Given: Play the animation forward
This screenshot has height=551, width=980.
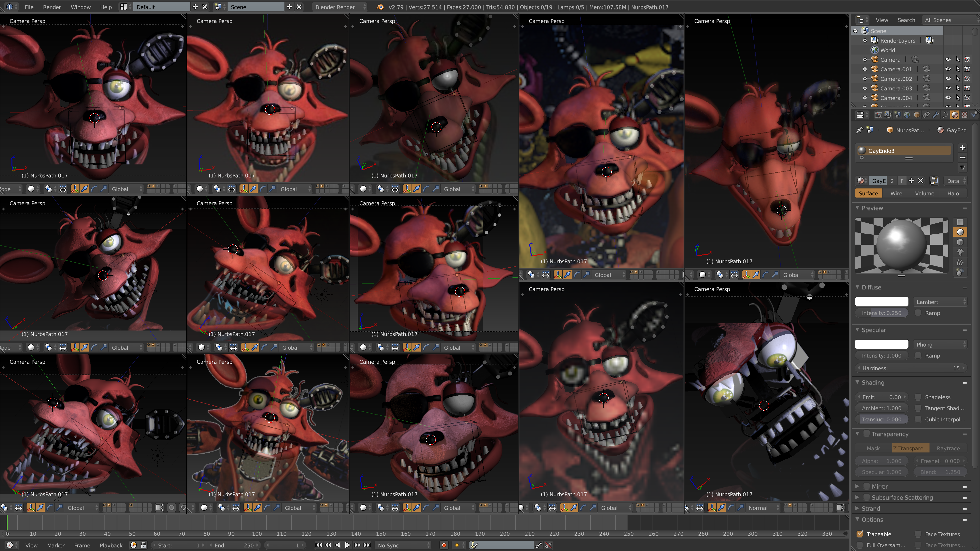Looking at the screenshot, I should [x=347, y=545].
